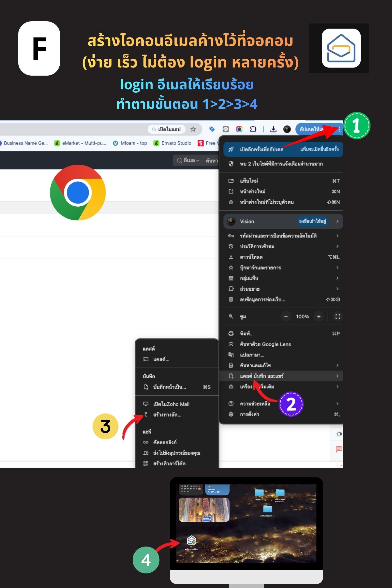Click the red chat icon in right sidebar
This screenshot has width=392, height=588.
(339, 449)
